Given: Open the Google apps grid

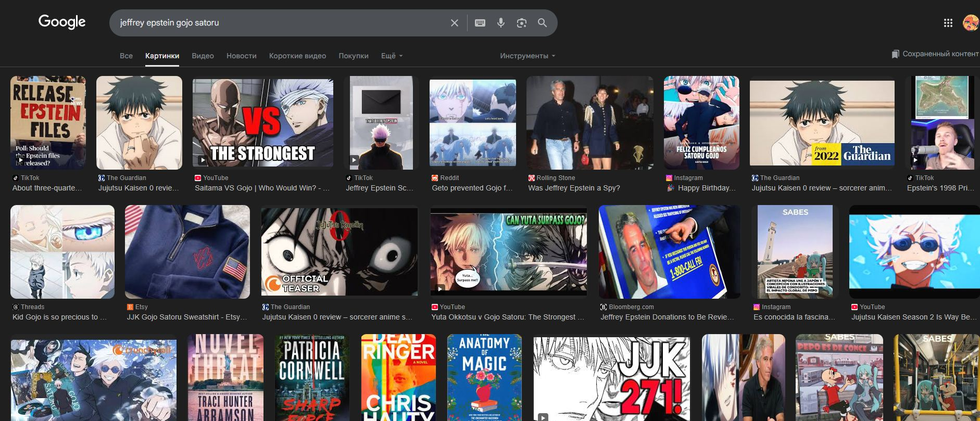Looking at the screenshot, I should pyautogui.click(x=948, y=23).
